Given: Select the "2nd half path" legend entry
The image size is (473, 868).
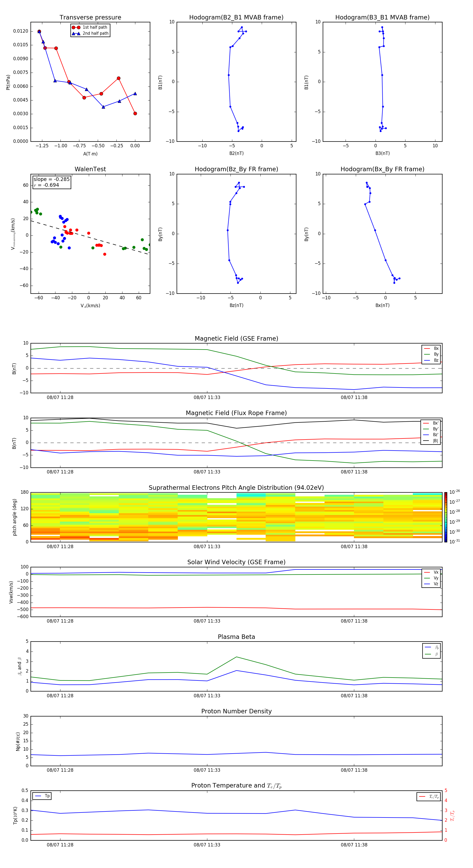Looking at the screenshot, I should [90, 33].
